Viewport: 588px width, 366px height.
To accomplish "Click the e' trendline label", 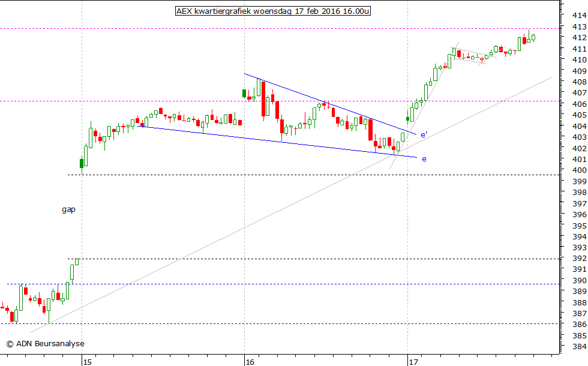I will 424,134.
